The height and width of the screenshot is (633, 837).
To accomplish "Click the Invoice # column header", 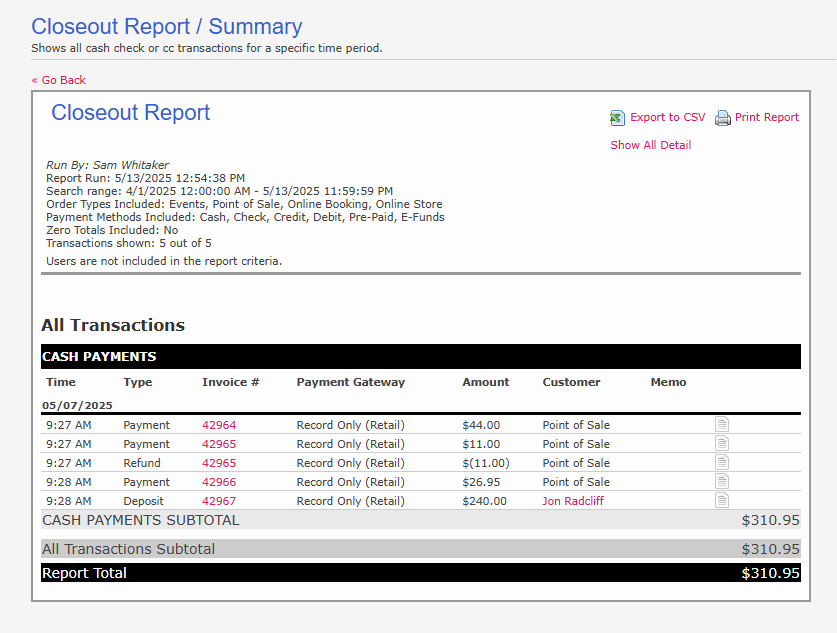I will pyautogui.click(x=231, y=382).
